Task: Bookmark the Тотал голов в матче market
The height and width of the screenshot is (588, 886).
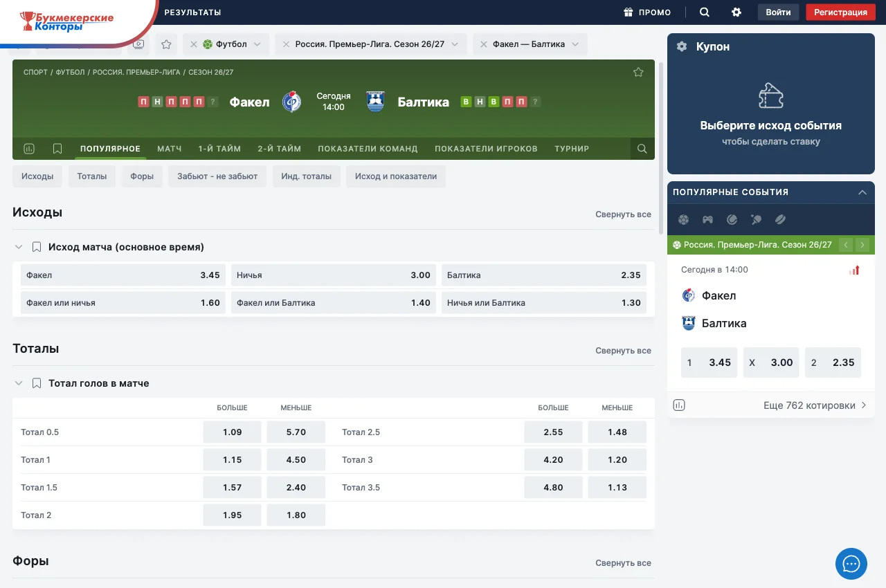Action: coord(37,383)
